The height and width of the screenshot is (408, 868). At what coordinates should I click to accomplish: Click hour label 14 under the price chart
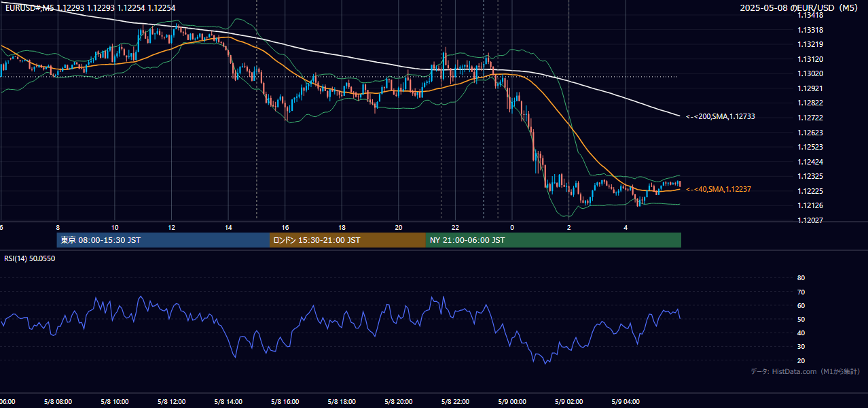pyautogui.click(x=228, y=228)
